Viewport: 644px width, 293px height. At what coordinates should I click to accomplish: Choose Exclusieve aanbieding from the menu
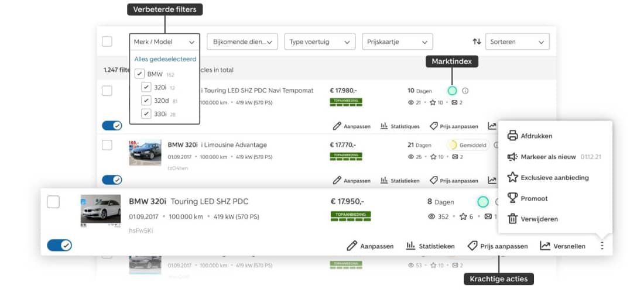point(548,178)
